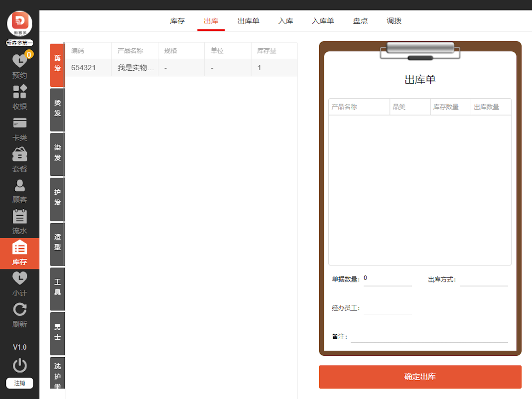The height and width of the screenshot is (399, 532).
Task: Open the 顾客 customer icon
Action: click(x=19, y=191)
